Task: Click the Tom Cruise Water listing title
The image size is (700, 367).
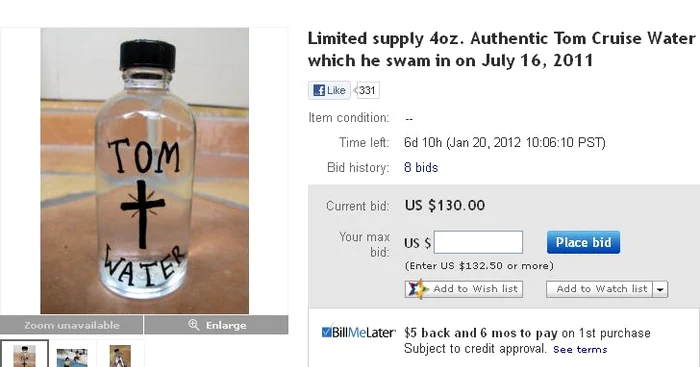Action: click(501, 49)
